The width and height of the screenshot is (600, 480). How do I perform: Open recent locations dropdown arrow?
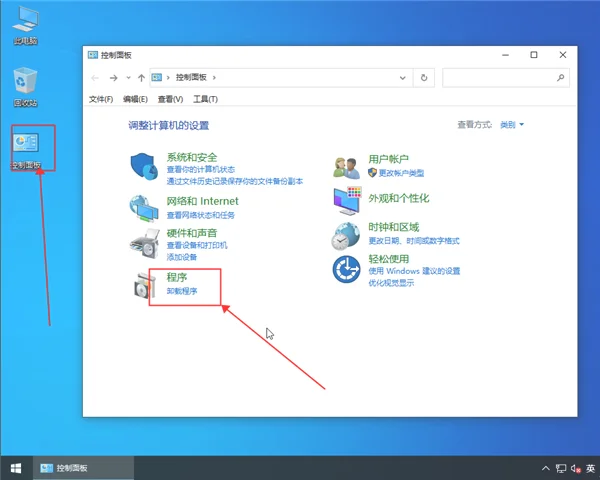[128, 78]
